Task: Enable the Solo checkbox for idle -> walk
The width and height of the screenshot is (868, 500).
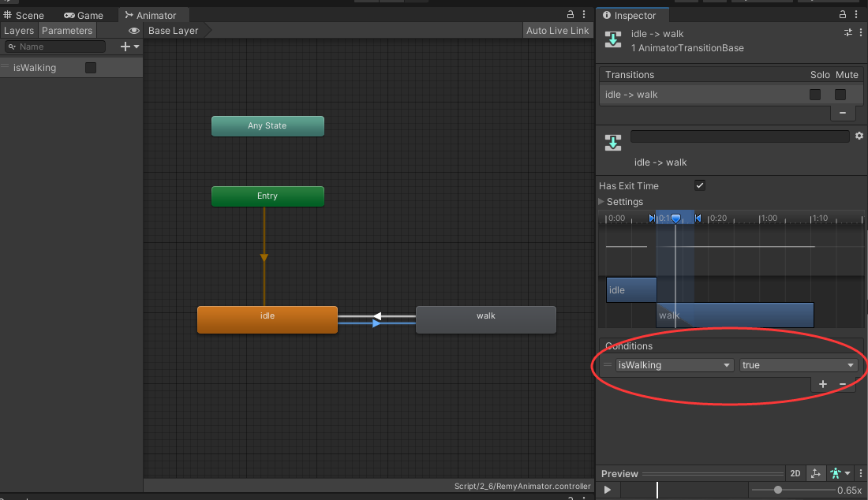Action: coord(815,95)
